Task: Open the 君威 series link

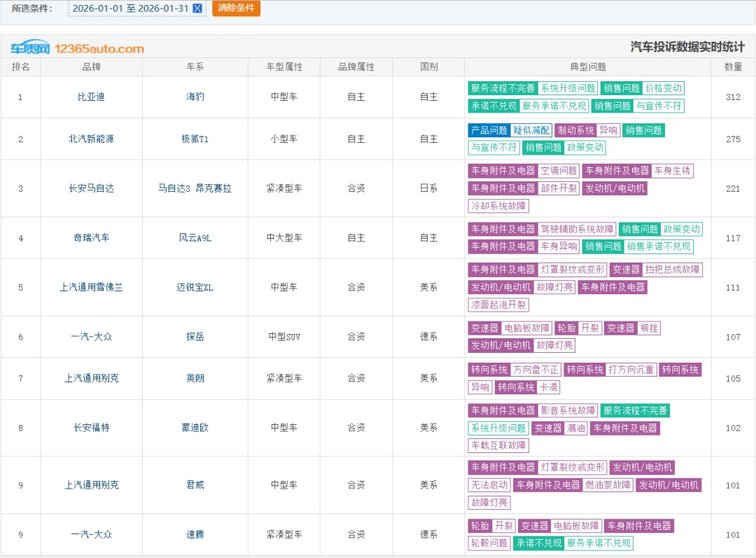Action: (x=195, y=485)
